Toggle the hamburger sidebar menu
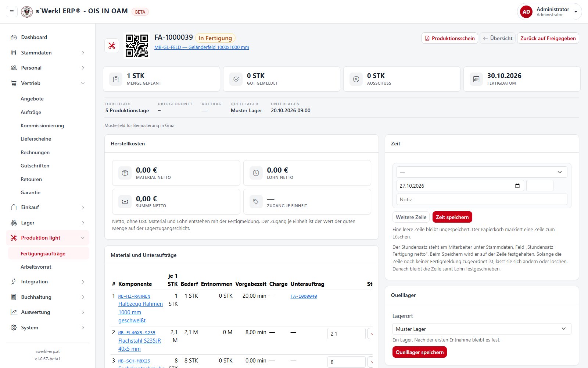The image size is (588, 368). [x=12, y=12]
